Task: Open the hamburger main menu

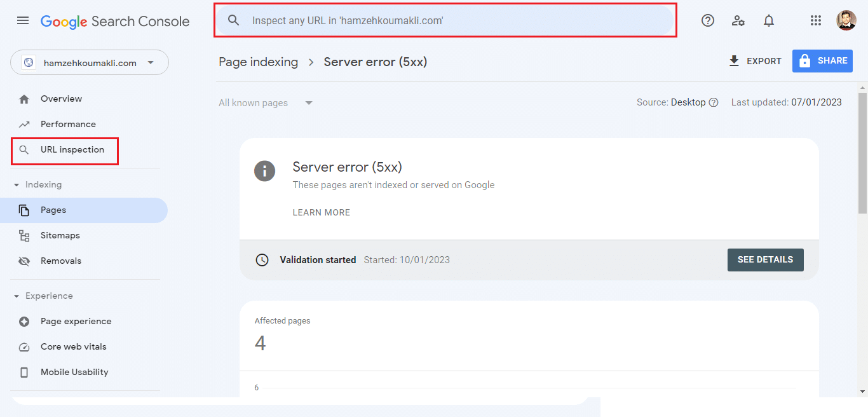Action: click(x=23, y=20)
